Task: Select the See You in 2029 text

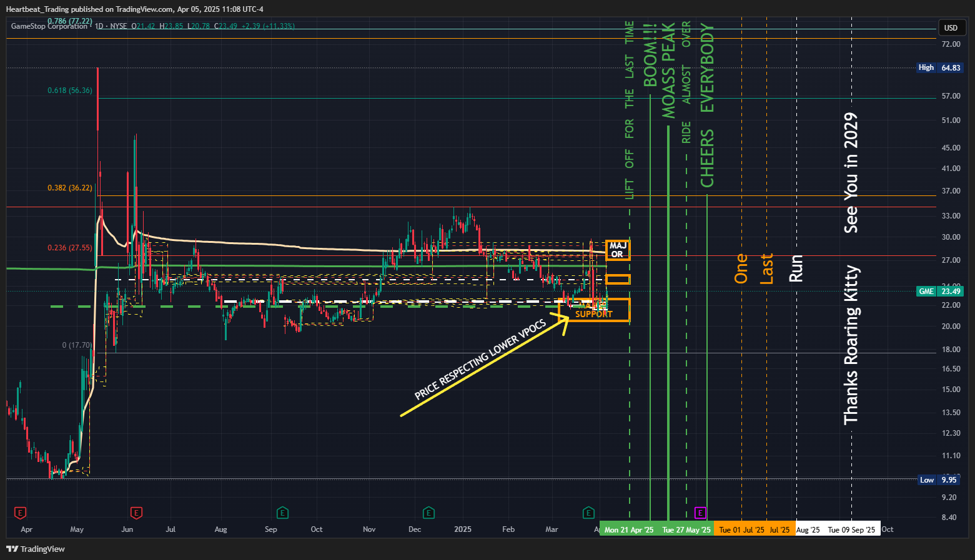Action: point(851,173)
